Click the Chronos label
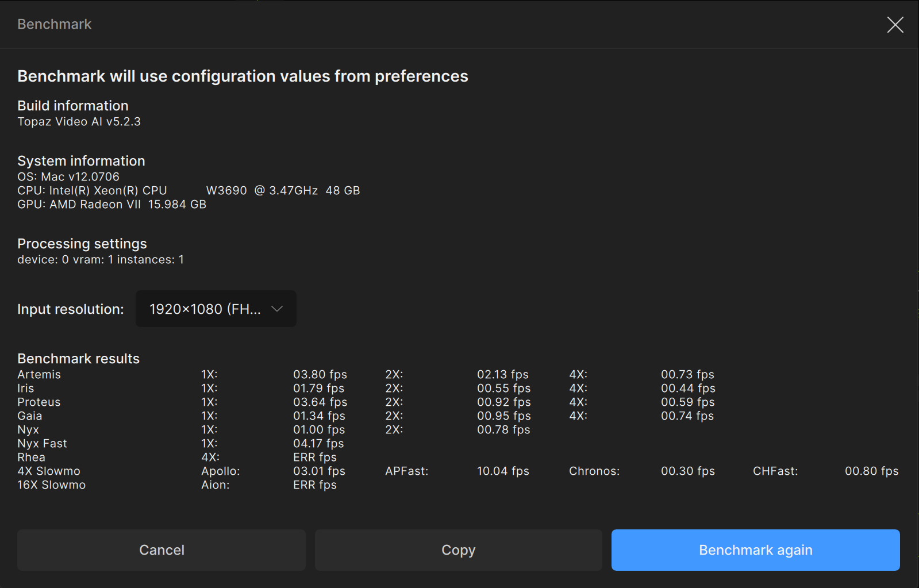This screenshot has width=919, height=588. (x=594, y=471)
